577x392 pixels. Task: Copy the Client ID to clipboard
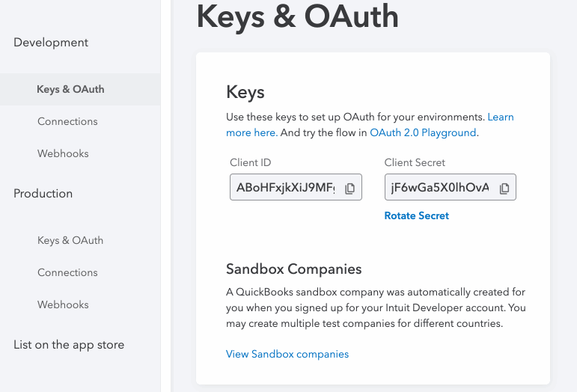click(349, 189)
